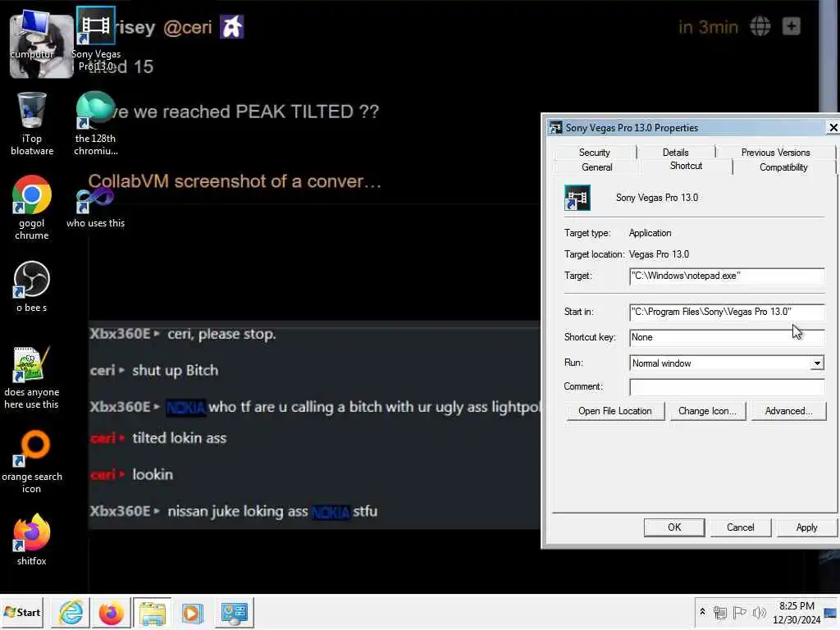This screenshot has height=630, width=840.
Task: Open Internet Explorer from the taskbar
Action: click(71, 613)
